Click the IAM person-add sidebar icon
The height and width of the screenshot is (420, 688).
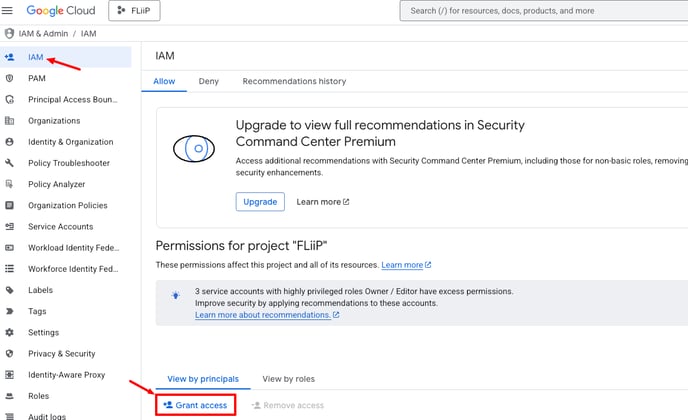tap(9, 57)
